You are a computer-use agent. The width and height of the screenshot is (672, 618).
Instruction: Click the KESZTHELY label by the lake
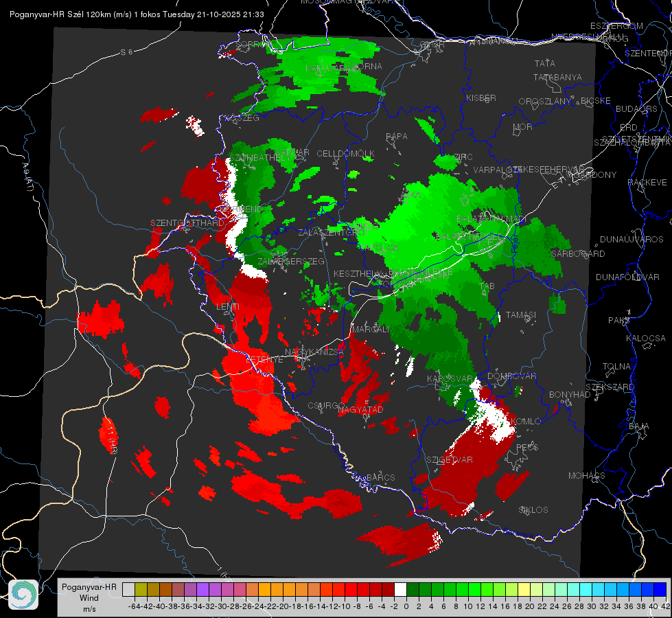(x=358, y=273)
